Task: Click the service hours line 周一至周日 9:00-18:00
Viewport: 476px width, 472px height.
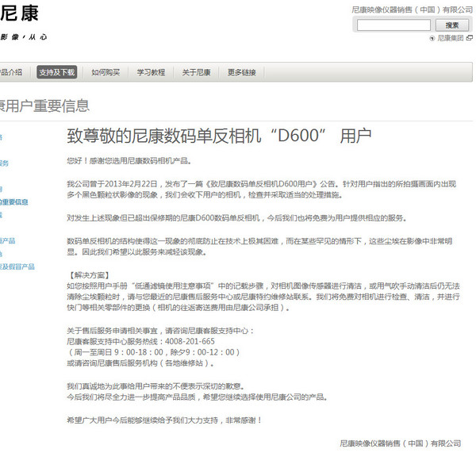Action: pyautogui.click(x=153, y=352)
